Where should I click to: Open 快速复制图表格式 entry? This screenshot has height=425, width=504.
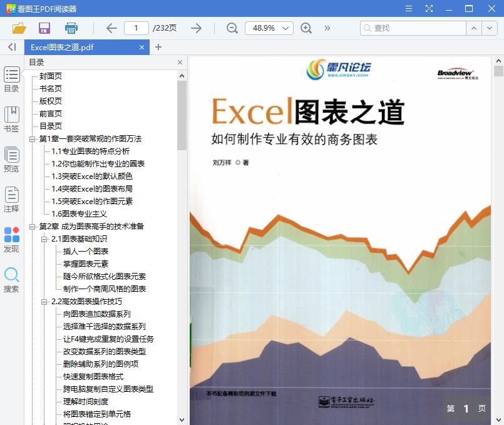(93, 377)
